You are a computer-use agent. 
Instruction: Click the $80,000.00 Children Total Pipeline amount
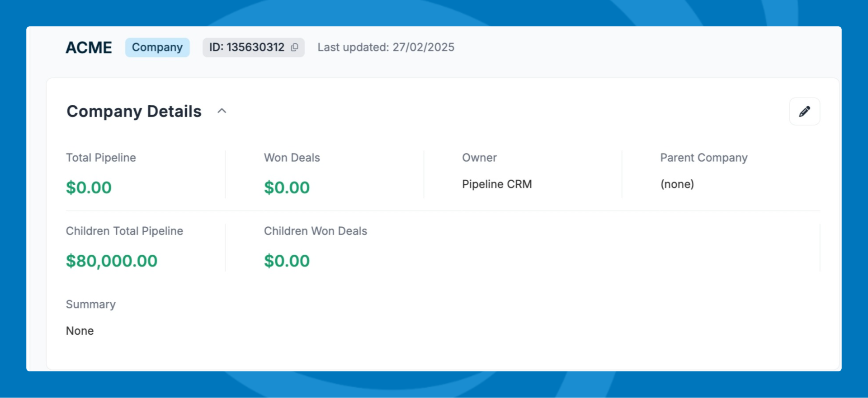pyautogui.click(x=112, y=261)
